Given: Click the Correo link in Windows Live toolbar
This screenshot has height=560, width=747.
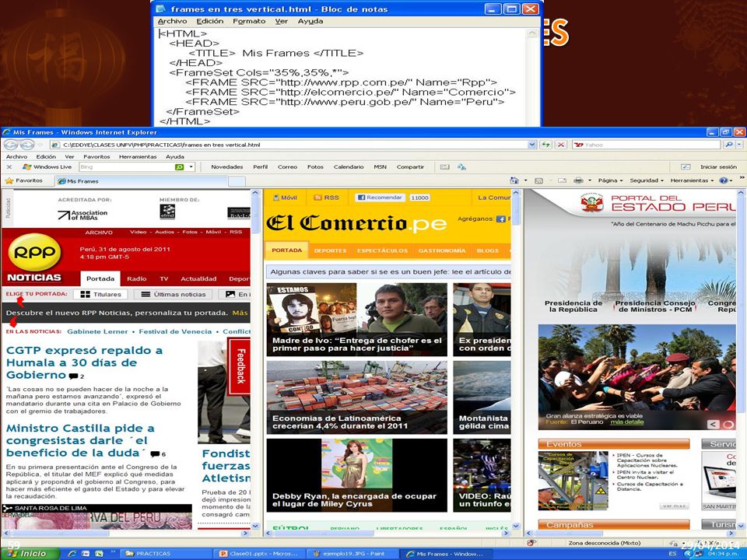Looking at the screenshot, I should (287, 167).
